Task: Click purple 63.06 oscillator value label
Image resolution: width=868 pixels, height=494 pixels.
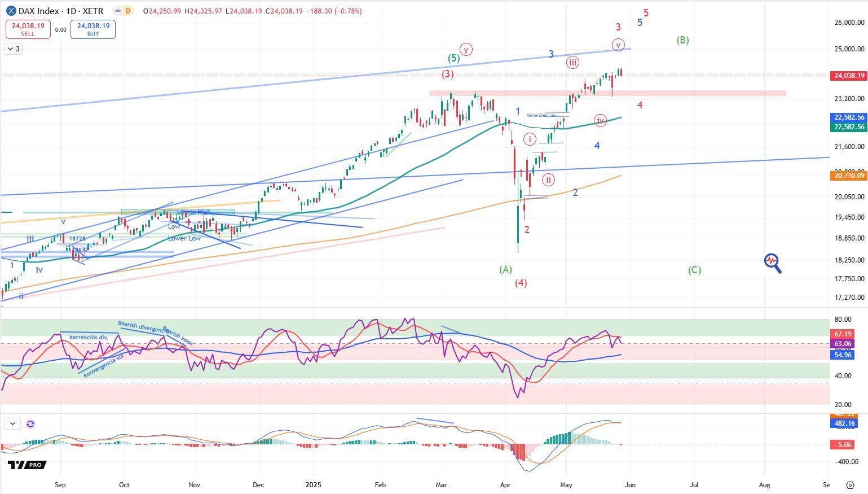Action: [x=843, y=344]
